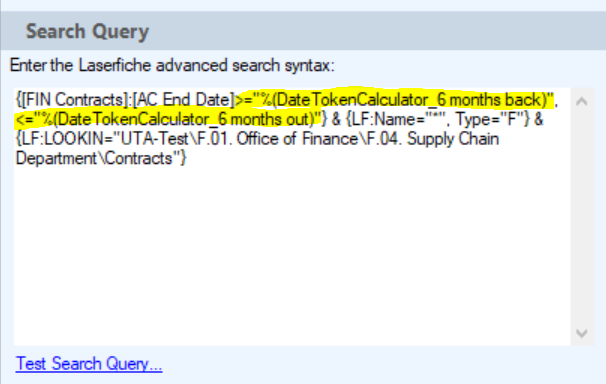Screen dimensions: 606x384
Task: Click the scrollbar up arrow
Action: click(x=582, y=102)
